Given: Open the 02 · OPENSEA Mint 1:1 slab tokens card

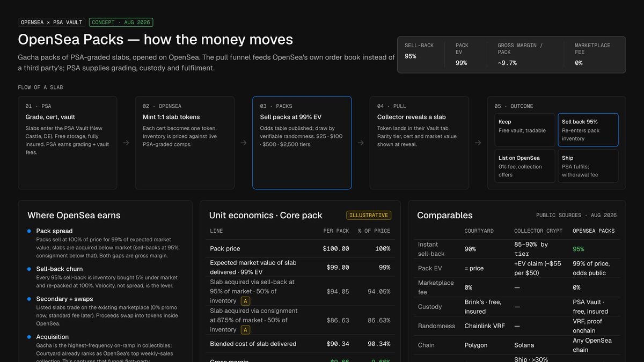Looking at the screenshot, I should [185, 143].
